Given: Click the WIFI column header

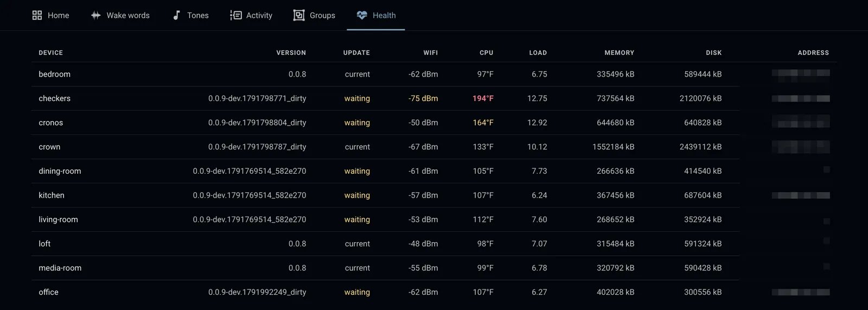Looking at the screenshot, I should pos(431,53).
